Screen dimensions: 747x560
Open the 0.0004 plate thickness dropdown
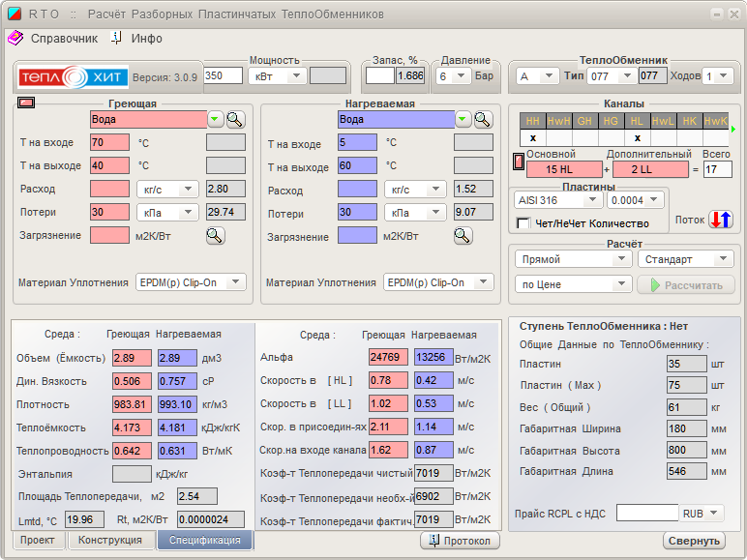click(635, 200)
